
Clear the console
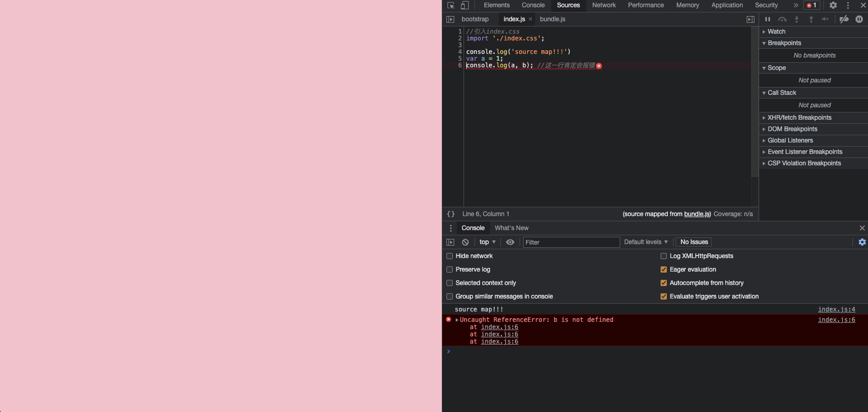465,242
